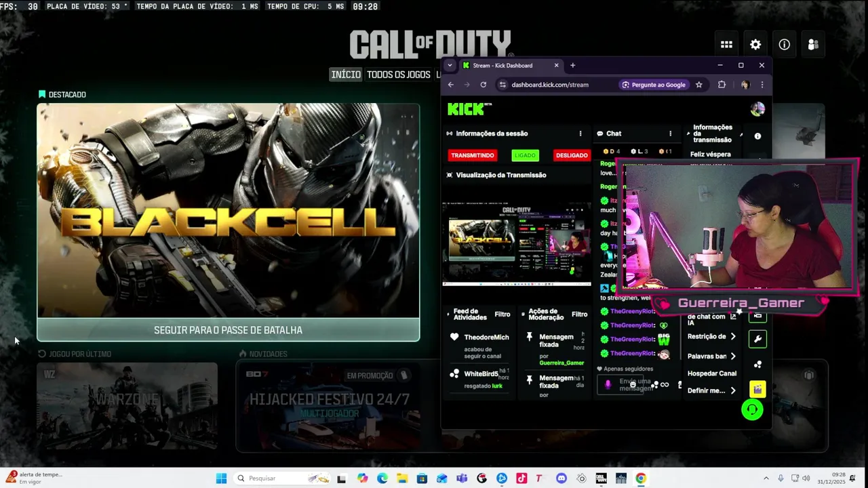This screenshot has height=488, width=868.
Task: Open Informações da sessão options menu
Action: coord(580,134)
